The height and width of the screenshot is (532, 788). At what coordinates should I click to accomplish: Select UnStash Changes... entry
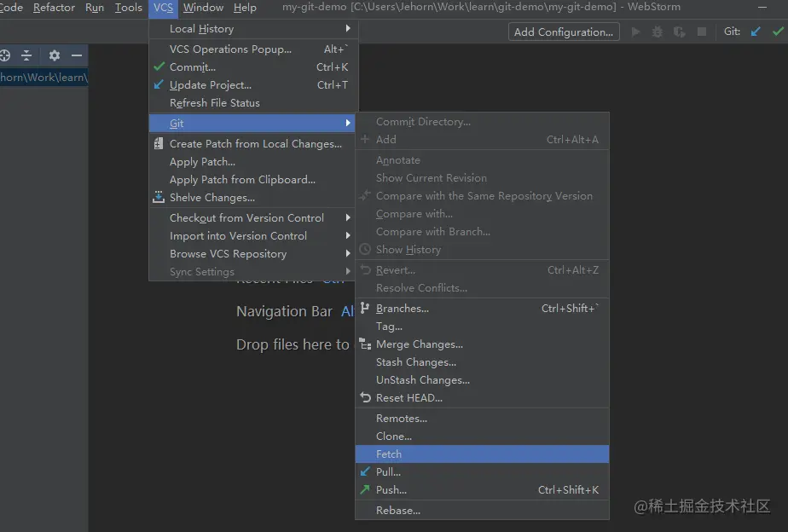tap(482, 379)
